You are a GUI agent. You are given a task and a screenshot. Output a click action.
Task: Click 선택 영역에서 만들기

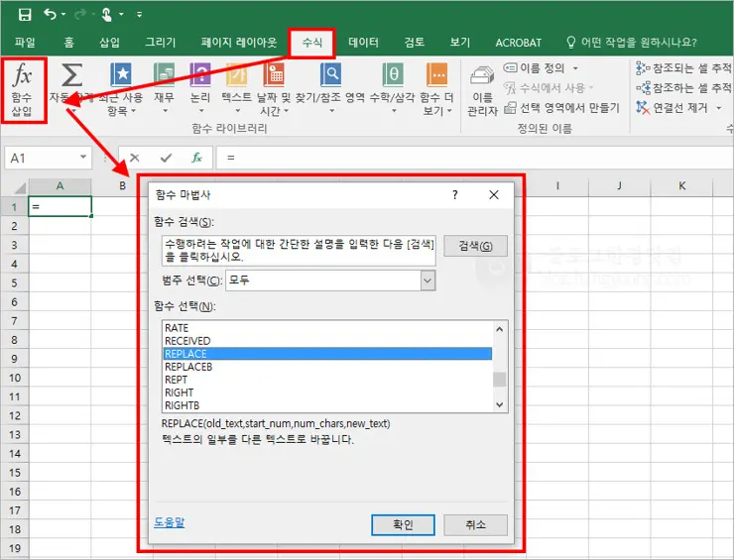(561, 108)
